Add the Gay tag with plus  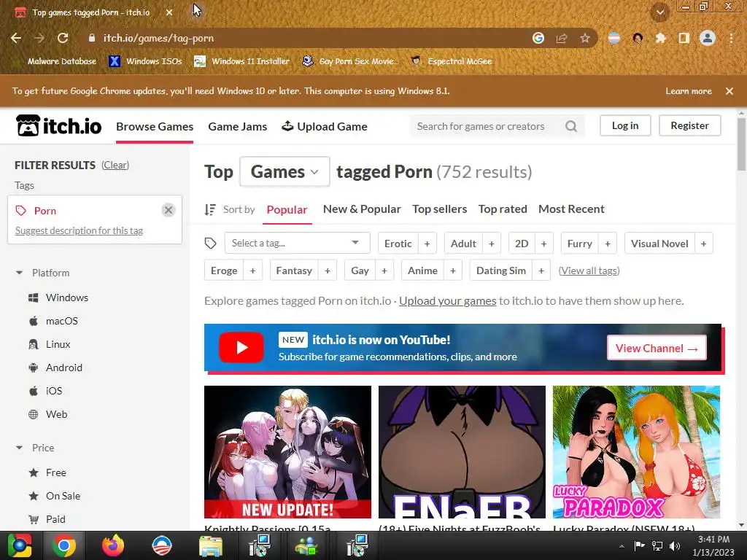pyautogui.click(x=384, y=271)
